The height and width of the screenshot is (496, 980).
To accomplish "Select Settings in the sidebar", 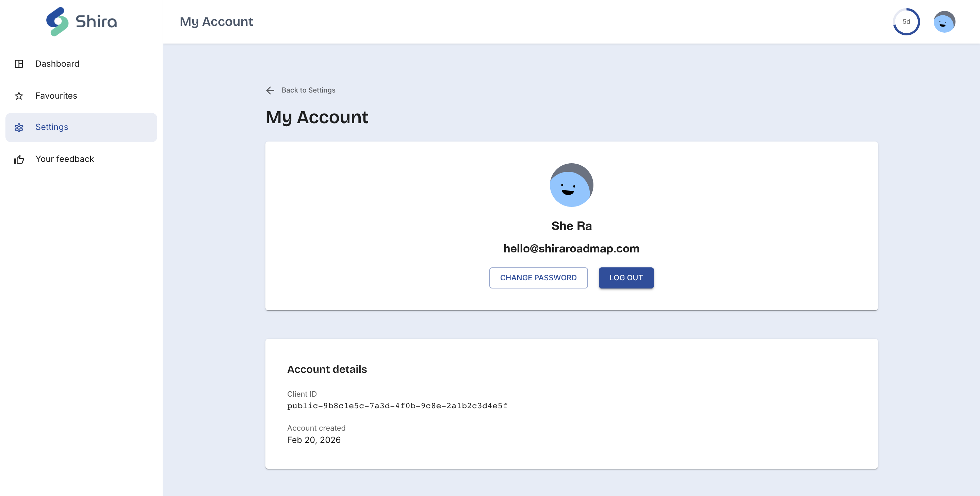I will (x=81, y=128).
